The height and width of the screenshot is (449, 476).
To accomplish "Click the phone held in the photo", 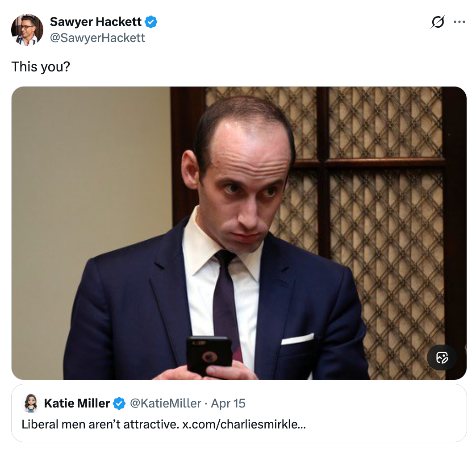I will (x=209, y=355).
